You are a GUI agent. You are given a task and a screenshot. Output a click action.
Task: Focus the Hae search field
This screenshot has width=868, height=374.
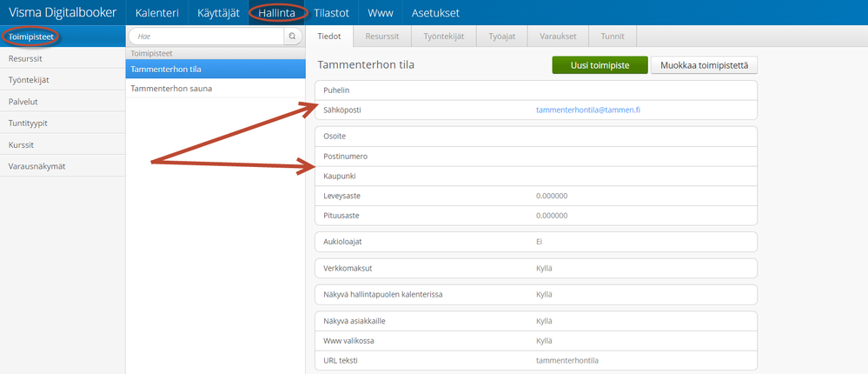(x=206, y=37)
